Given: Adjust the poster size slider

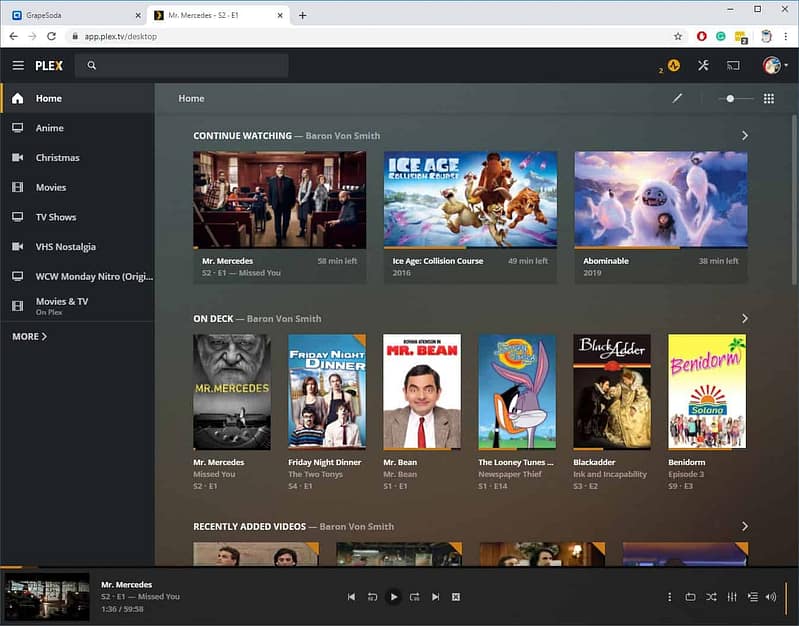Looking at the screenshot, I should tap(736, 98).
